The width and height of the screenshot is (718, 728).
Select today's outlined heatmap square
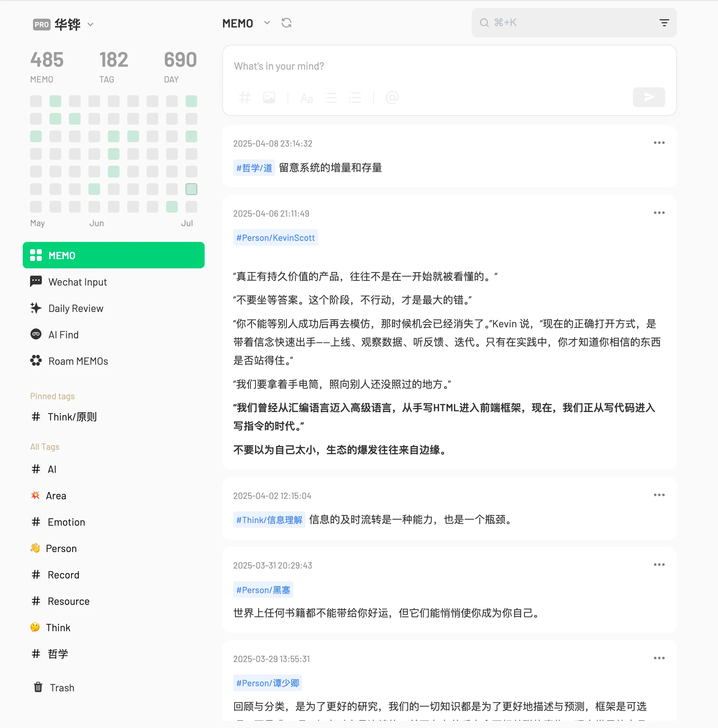191,189
